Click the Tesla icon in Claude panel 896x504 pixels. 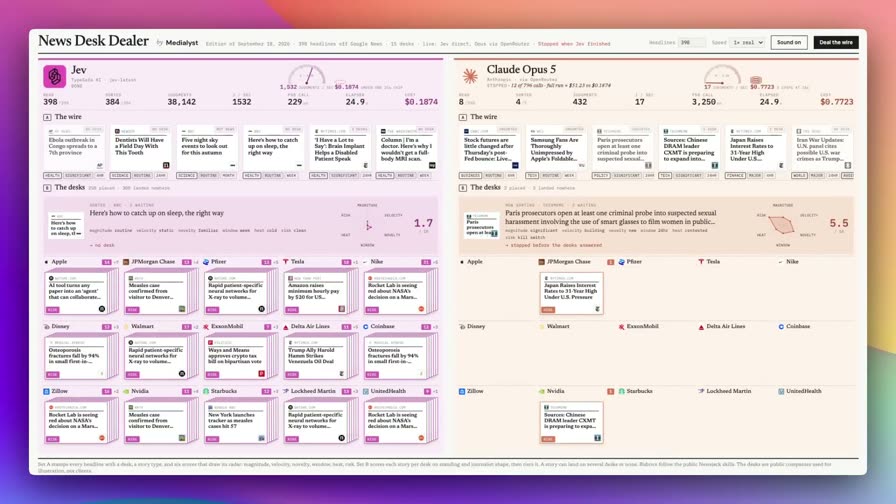tap(701, 262)
